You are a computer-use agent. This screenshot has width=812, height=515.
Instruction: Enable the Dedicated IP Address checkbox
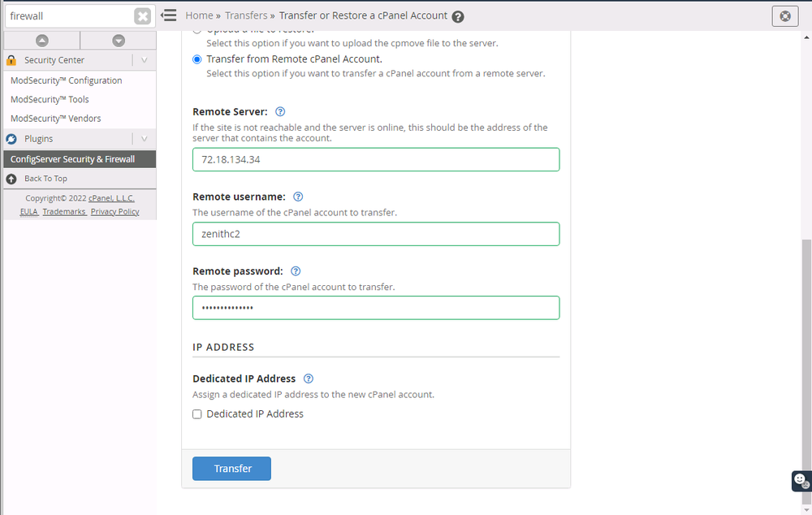point(197,414)
